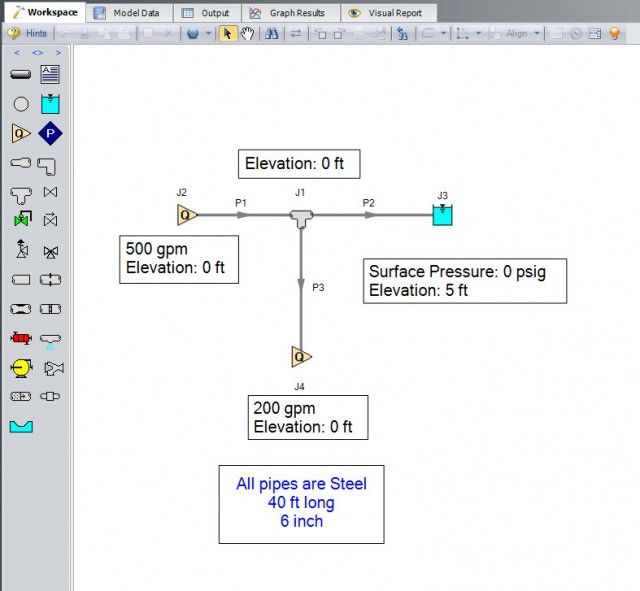Pick the Reservoir junction from toolbox
Viewport: 640px width, 591px height.
(50, 103)
